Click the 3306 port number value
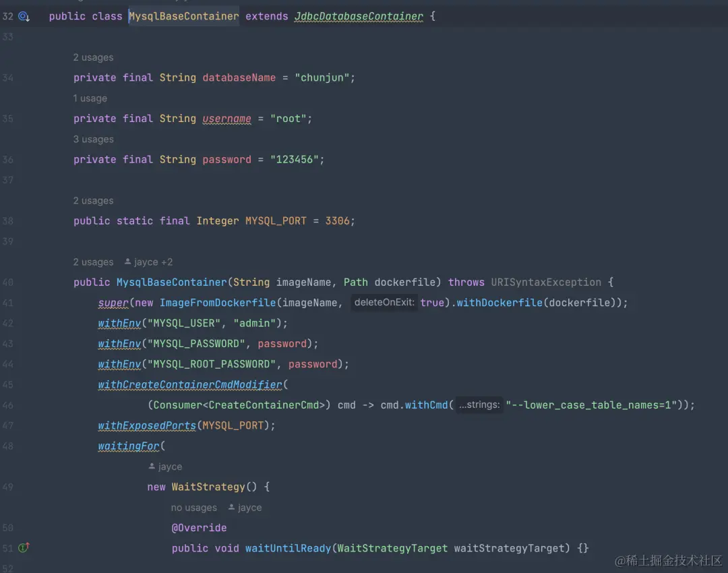The image size is (728, 573). [337, 221]
